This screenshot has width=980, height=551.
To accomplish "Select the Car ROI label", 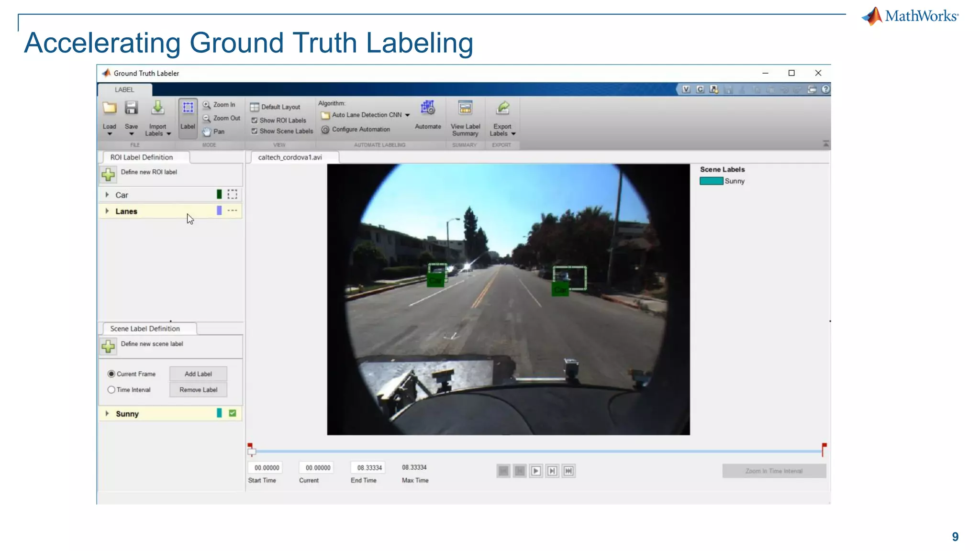I will pos(170,195).
